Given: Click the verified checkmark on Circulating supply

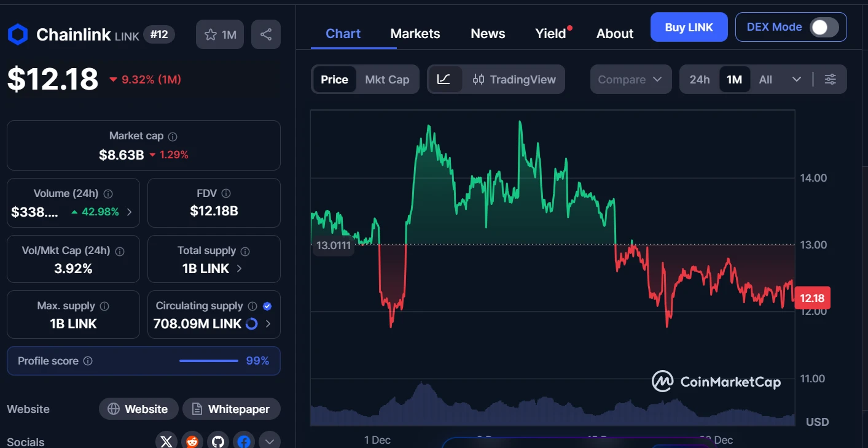Looking at the screenshot, I should (267, 305).
